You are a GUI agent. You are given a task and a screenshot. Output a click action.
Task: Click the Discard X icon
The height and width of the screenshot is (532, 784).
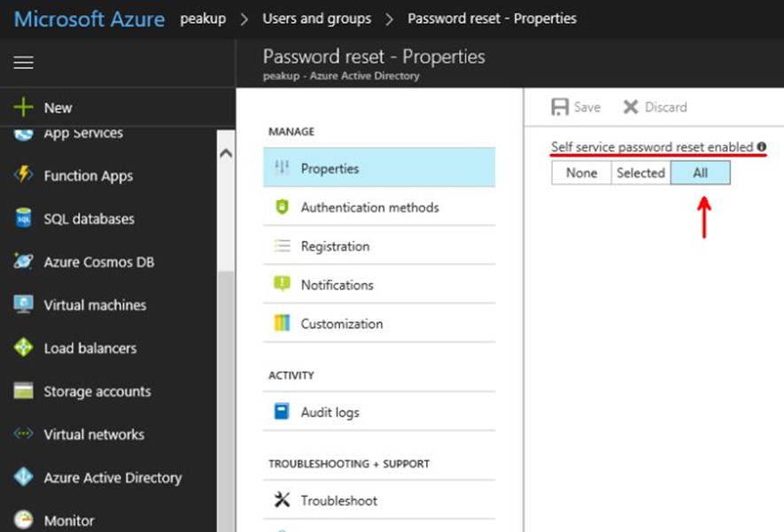click(x=631, y=107)
